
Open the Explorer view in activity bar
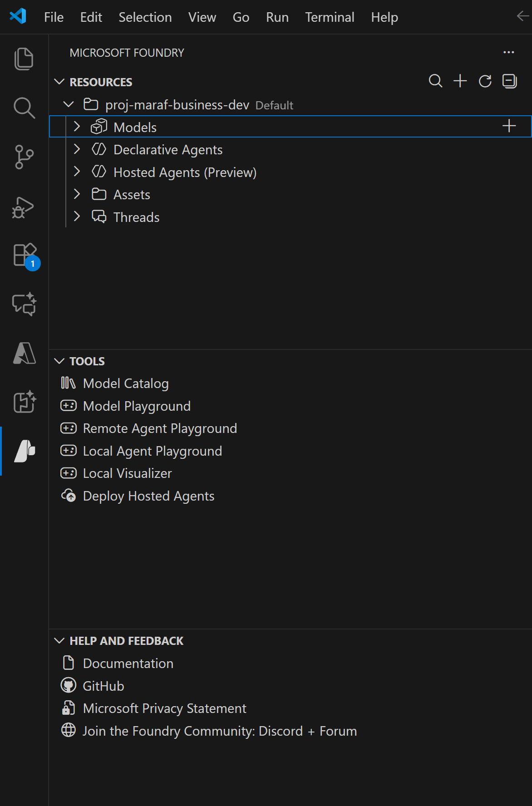coord(24,59)
